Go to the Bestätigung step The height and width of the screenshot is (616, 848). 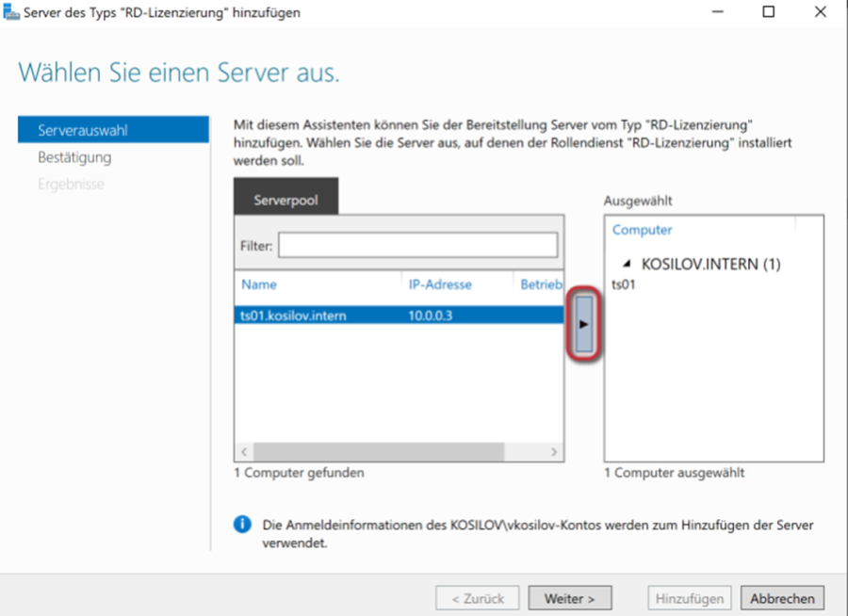pos(74,157)
